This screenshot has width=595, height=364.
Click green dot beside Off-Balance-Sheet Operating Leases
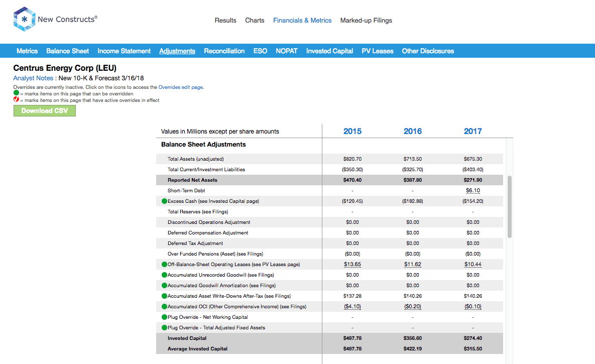pyautogui.click(x=164, y=265)
